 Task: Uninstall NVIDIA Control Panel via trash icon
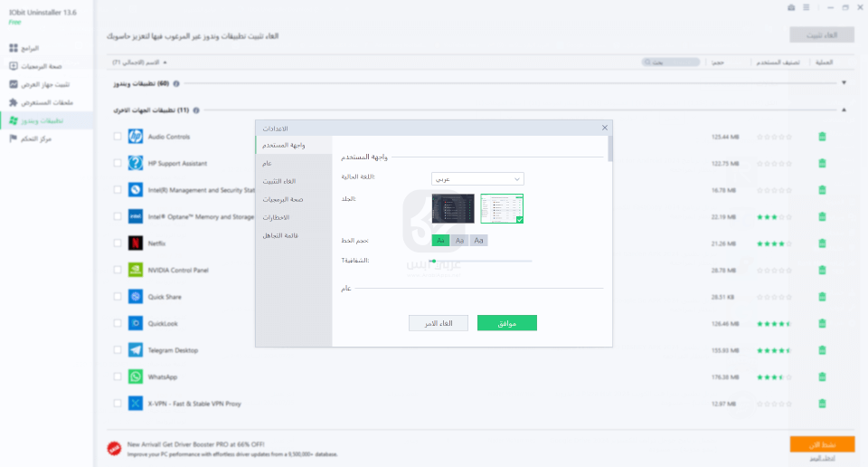coord(822,270)
